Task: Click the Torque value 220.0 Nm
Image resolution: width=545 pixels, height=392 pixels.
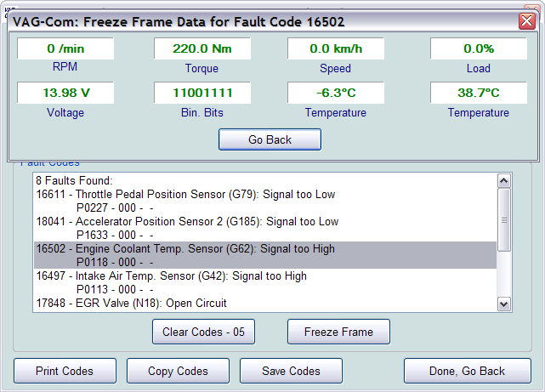Action: click(202, 48)
